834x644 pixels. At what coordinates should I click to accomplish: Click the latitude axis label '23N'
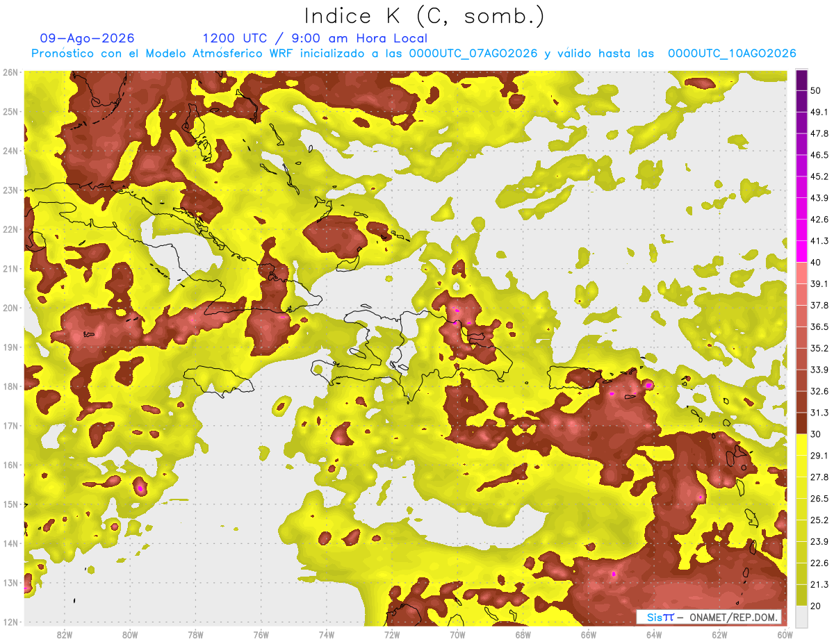[10, 190]
